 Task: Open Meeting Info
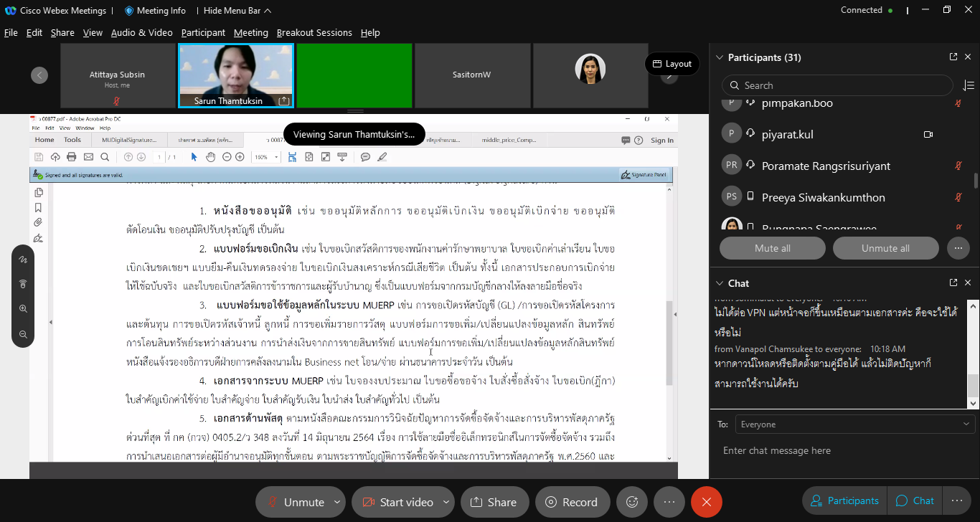coord(155,11)
